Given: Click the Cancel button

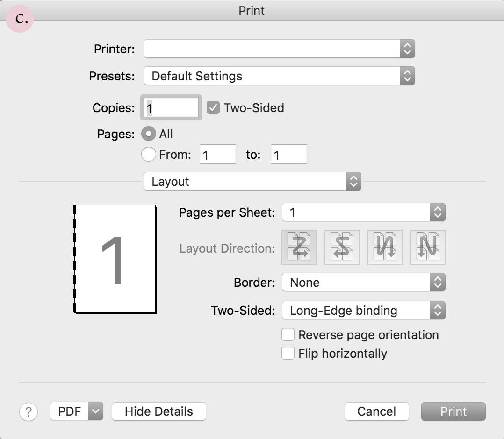Looking at the screenshot, I should 377,411.
